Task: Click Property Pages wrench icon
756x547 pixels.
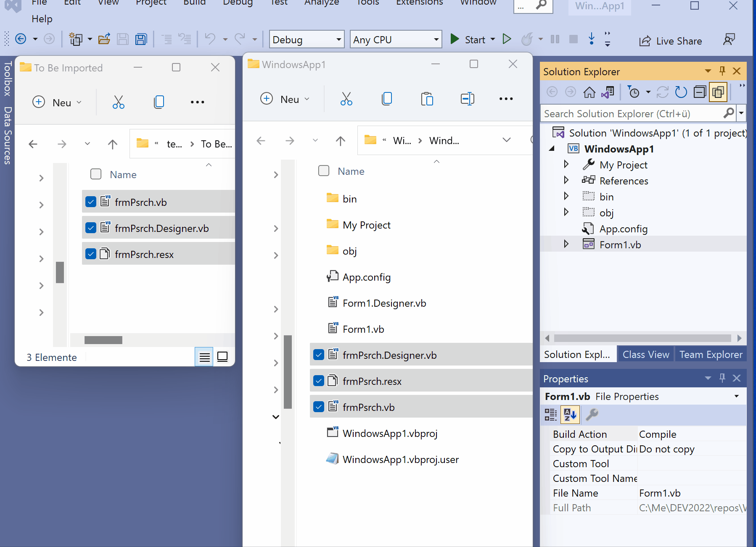Action: pyautogui.click(x=592, y=415)
